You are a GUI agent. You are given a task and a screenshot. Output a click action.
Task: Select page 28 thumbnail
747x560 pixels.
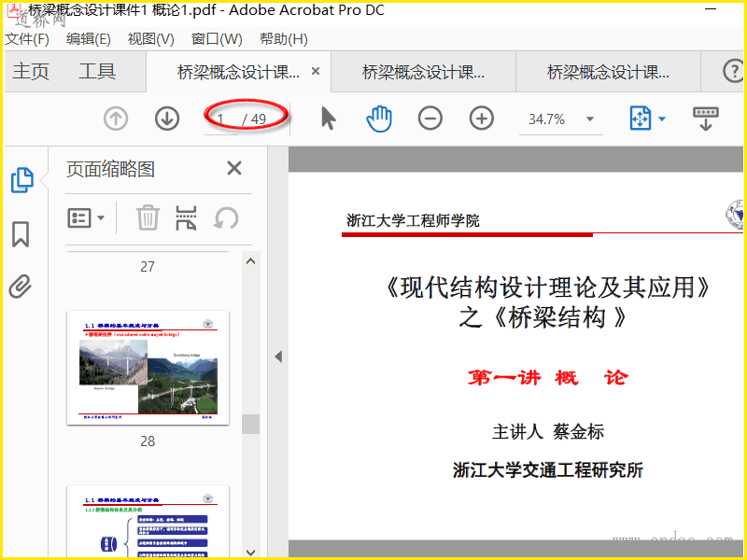pos(148,368)
